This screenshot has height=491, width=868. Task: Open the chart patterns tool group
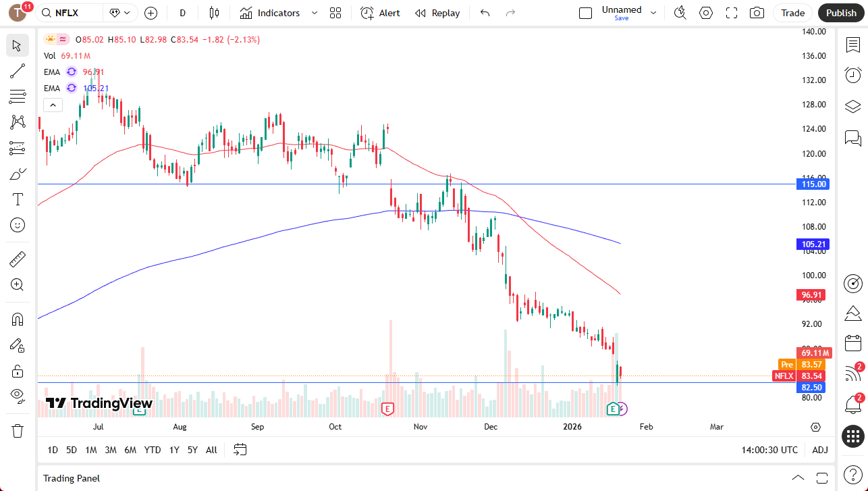click(x=18, y=122)
